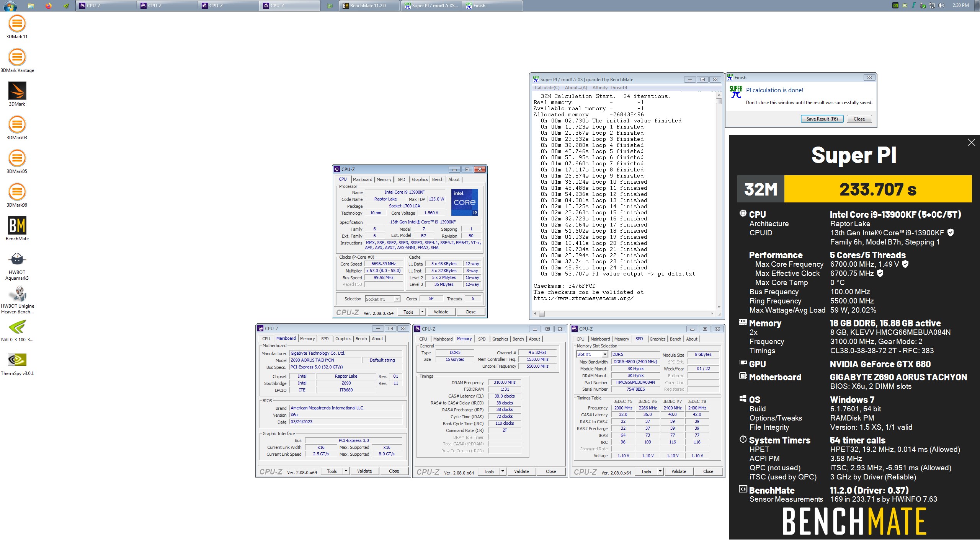Expand Tools dropdown arrow in SPD window

660,471
